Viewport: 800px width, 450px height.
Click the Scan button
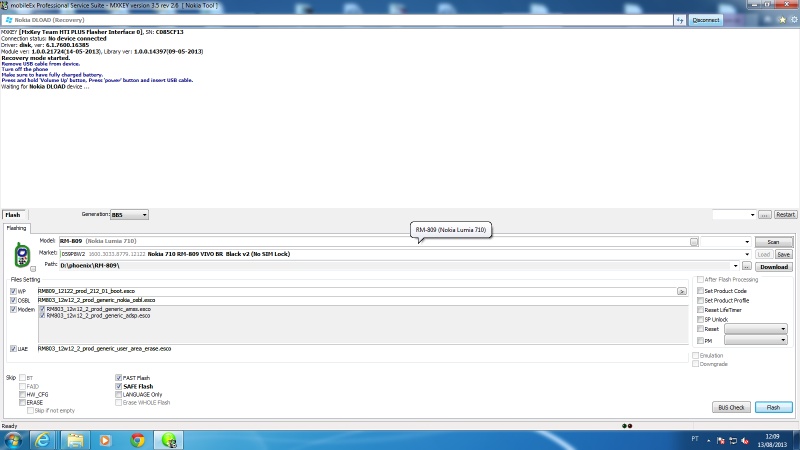(x=773, y=242)
